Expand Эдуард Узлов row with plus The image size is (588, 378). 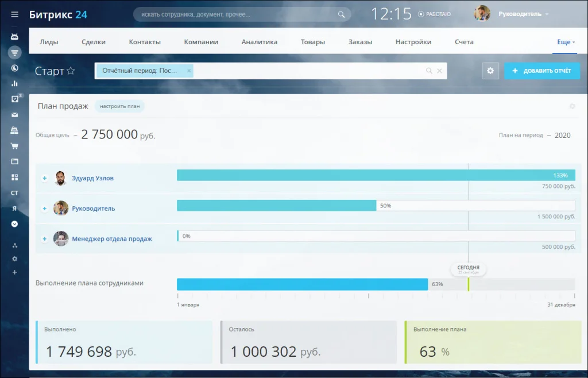(44, 178)
